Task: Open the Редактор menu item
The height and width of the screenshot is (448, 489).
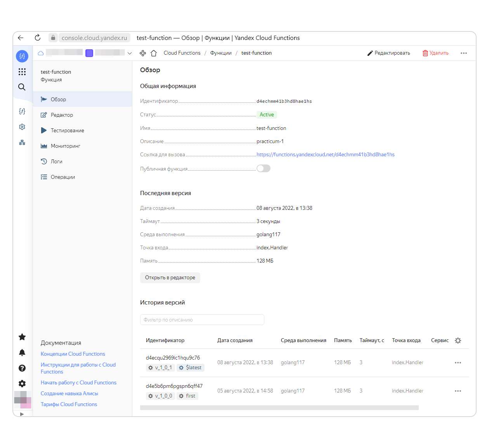Action: coord(82,115)
